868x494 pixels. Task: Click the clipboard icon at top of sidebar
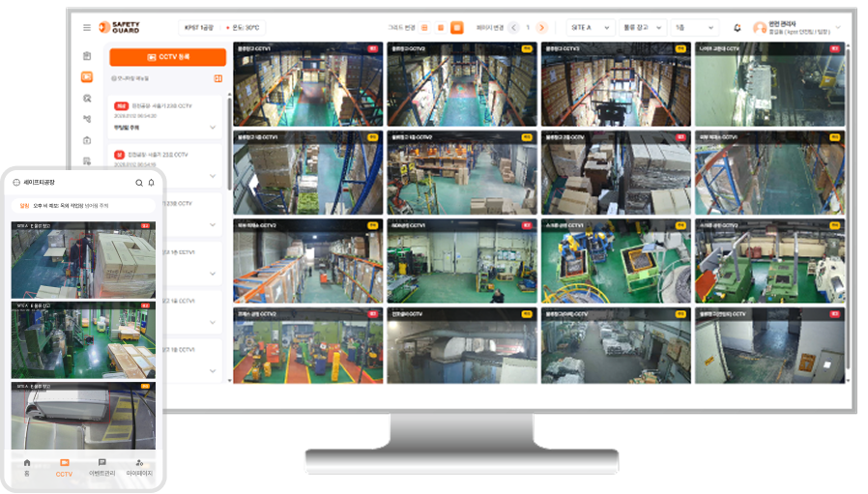[87, 56]
